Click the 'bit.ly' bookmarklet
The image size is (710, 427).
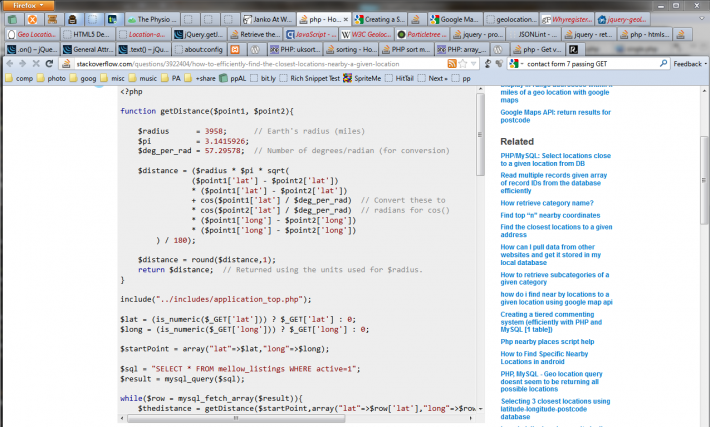click(x=263, y=78)
